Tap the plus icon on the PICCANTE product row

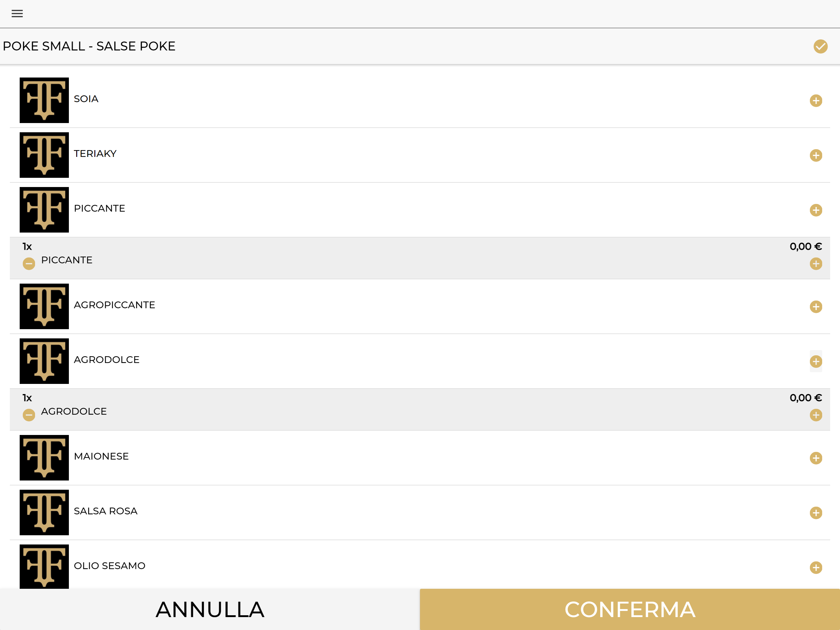[816, 210]
